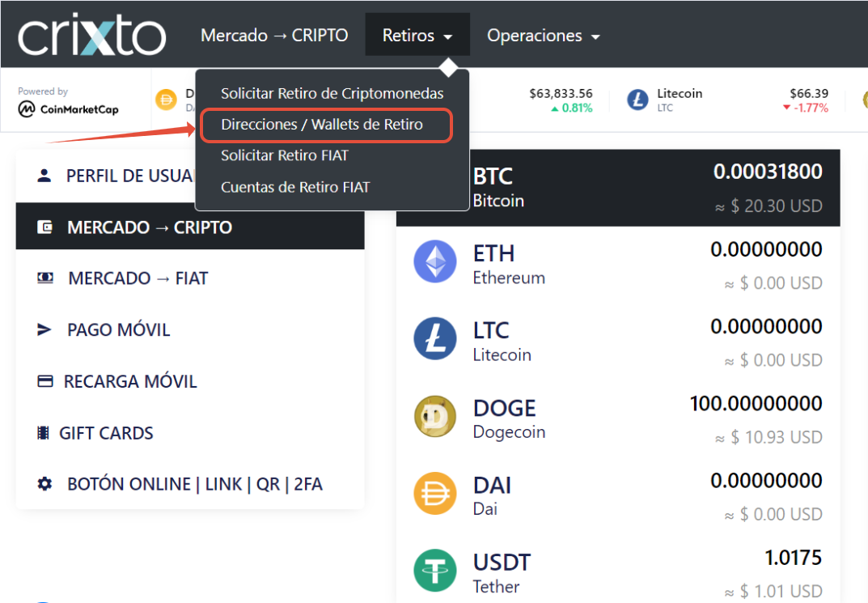
Task: Click the banknote icon beside MERCADO → FIAT
Action: tap(45, 278)
